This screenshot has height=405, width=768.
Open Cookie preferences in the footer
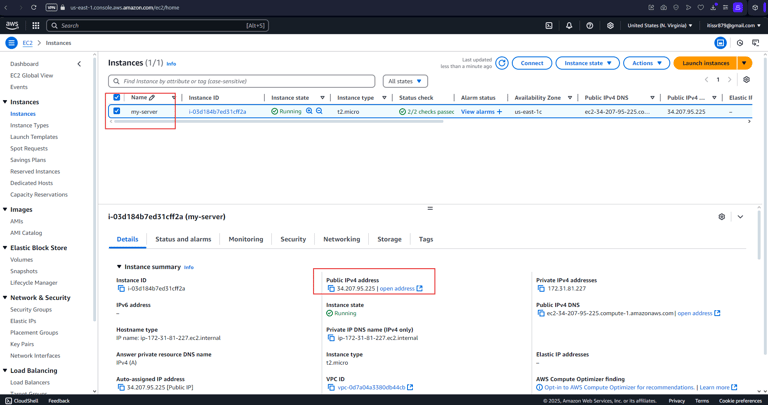(740, 401)
